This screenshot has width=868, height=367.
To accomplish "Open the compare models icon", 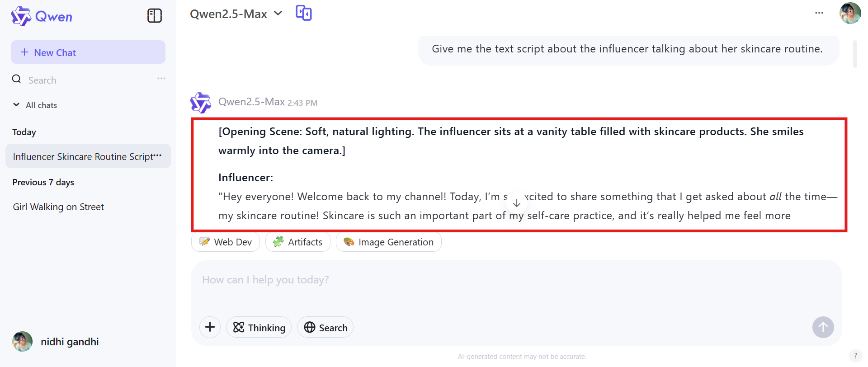I will 304,13.
